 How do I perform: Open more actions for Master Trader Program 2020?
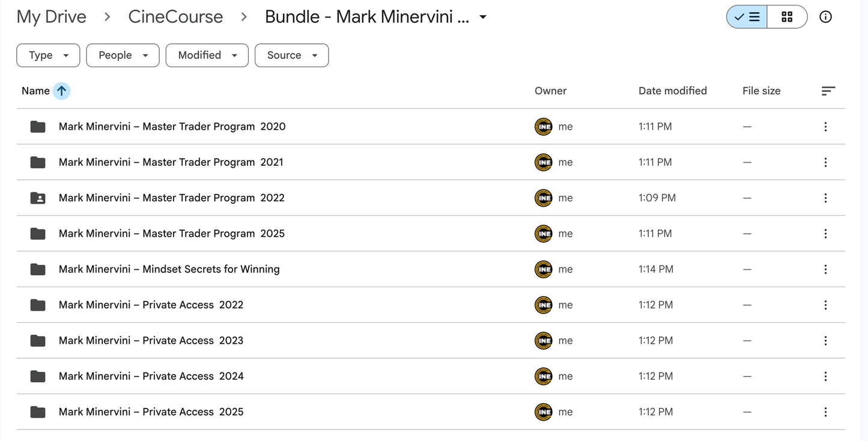[x=825, y=126]
